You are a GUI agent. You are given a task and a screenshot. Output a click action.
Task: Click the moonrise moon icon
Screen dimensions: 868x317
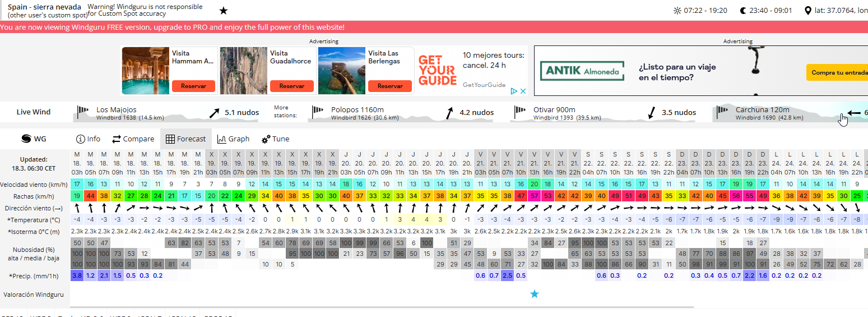pyautogui.click(x=743, y=11)
